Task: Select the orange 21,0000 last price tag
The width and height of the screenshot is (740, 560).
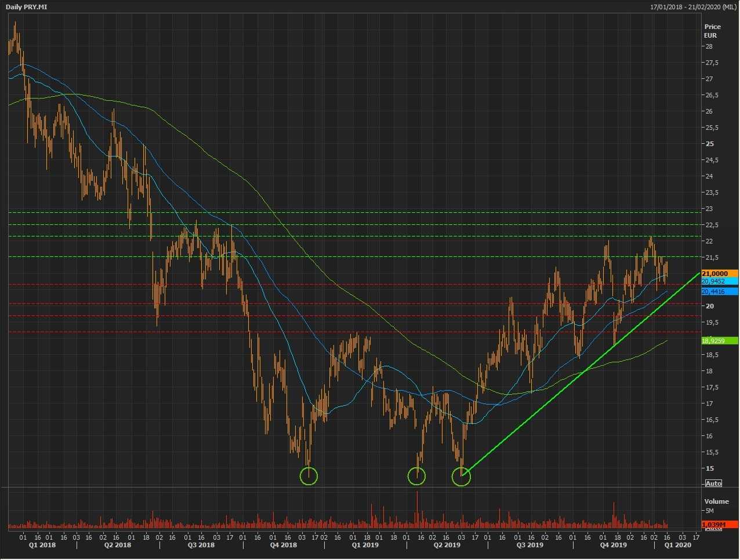Action: click(x=719, y=274)
